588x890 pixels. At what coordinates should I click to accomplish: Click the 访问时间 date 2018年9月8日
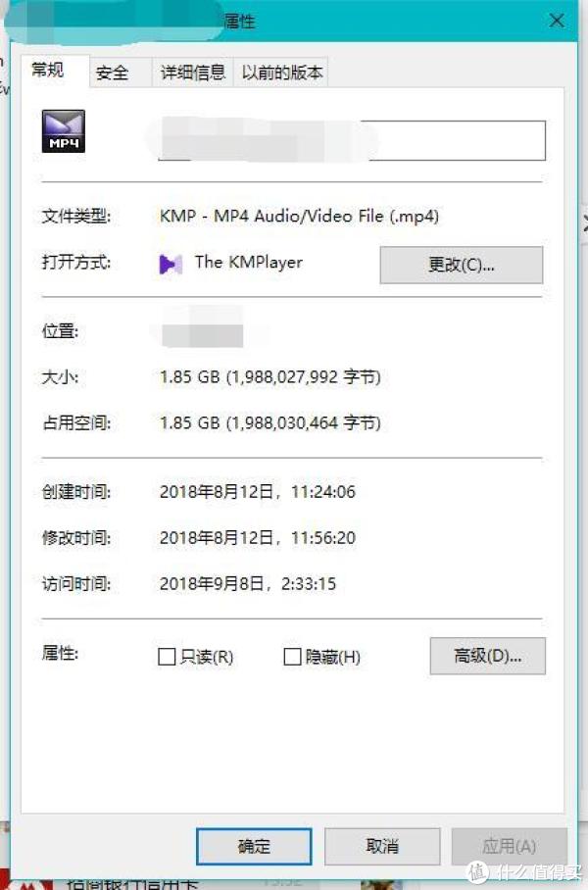pos(213,583)
